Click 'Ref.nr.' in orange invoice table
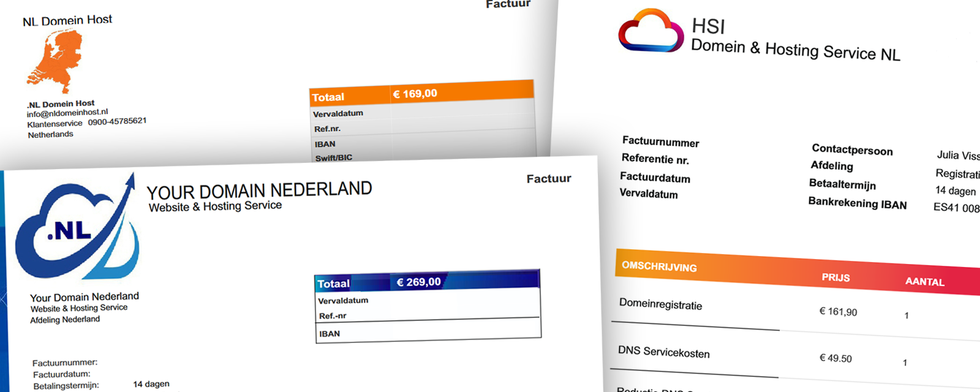 tap(328, 129)
